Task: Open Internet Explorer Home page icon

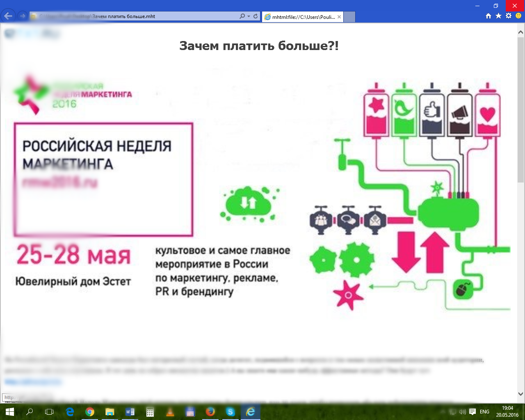Action: (488, 16)
